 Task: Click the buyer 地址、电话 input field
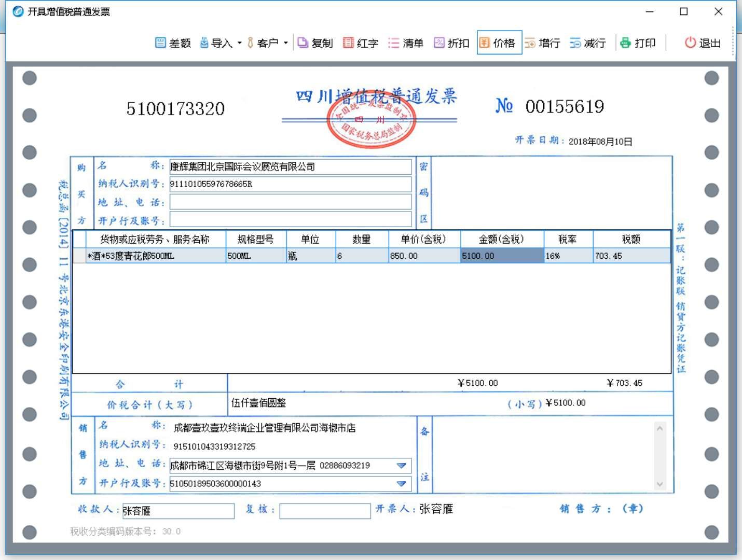pyautogui.click(x=290, y=202)
